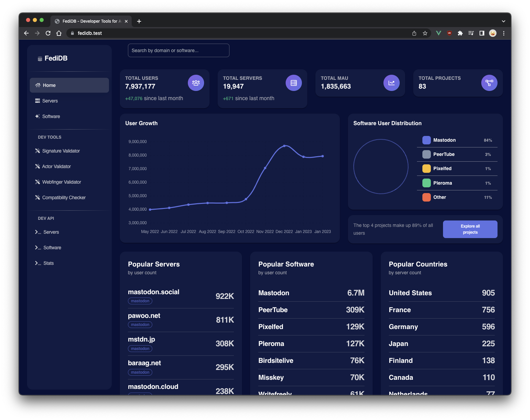Click the PeerTube gray color swatch
Screen dimensions: 530x420
[x=426, y=154]
